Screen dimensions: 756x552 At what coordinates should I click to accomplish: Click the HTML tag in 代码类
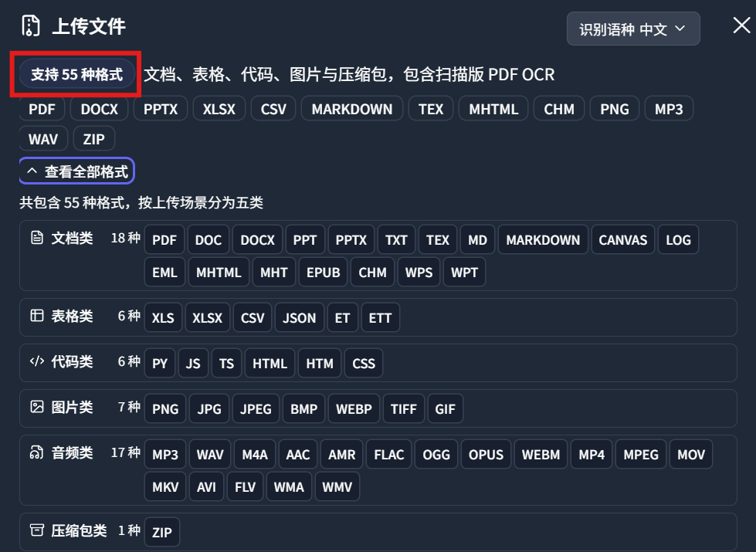pos(270,363)
